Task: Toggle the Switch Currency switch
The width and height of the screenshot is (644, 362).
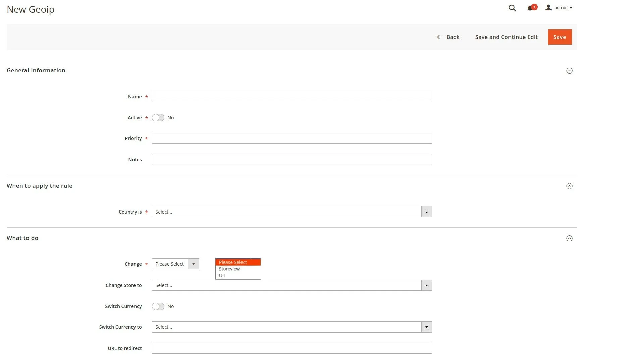Action: pos(158,306)
